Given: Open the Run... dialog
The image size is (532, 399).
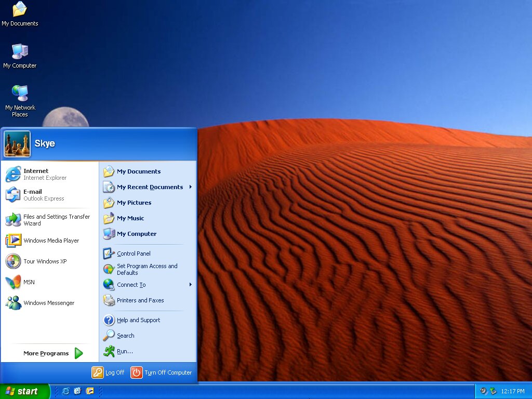Looking at the screenshot, I should 148,351.
